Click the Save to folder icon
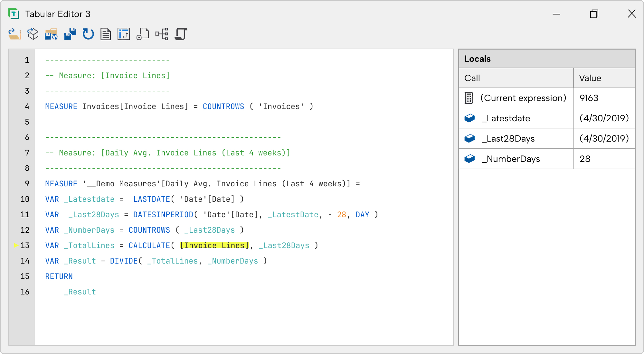The width and height of the screenshot is (644, 354). (x=51, y=34)
